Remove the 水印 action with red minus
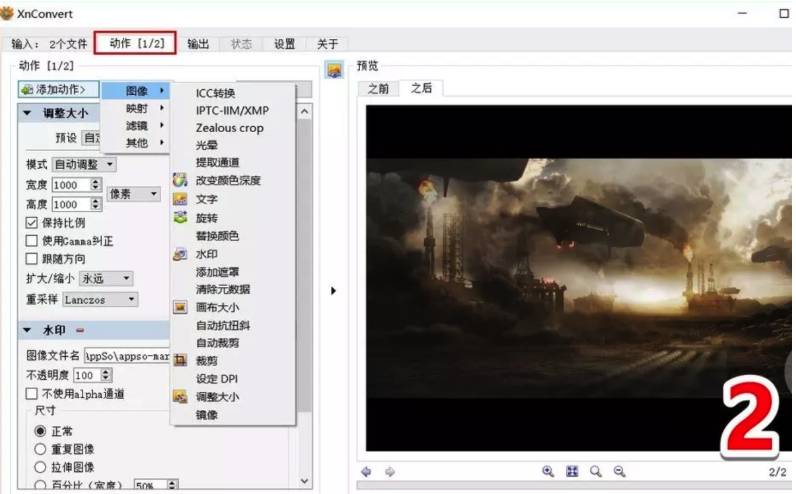This screenshot has width=796, height=494. click(x=80, y=331)
